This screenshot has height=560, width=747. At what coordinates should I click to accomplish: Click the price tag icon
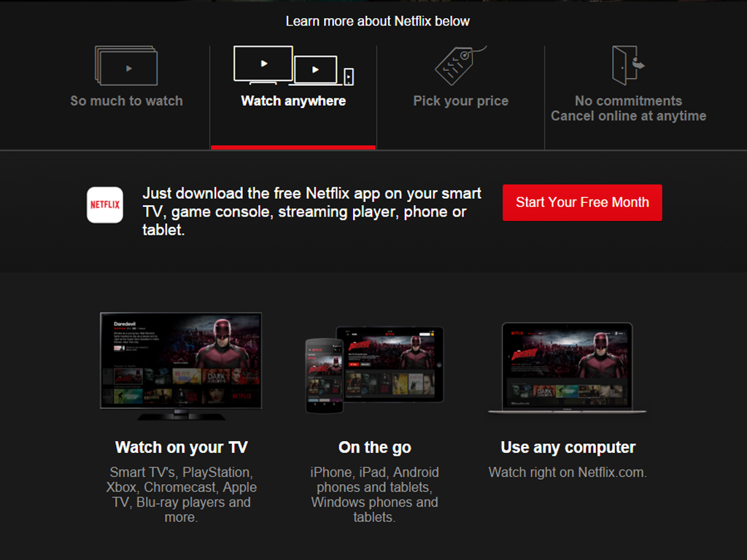point(461,66)
